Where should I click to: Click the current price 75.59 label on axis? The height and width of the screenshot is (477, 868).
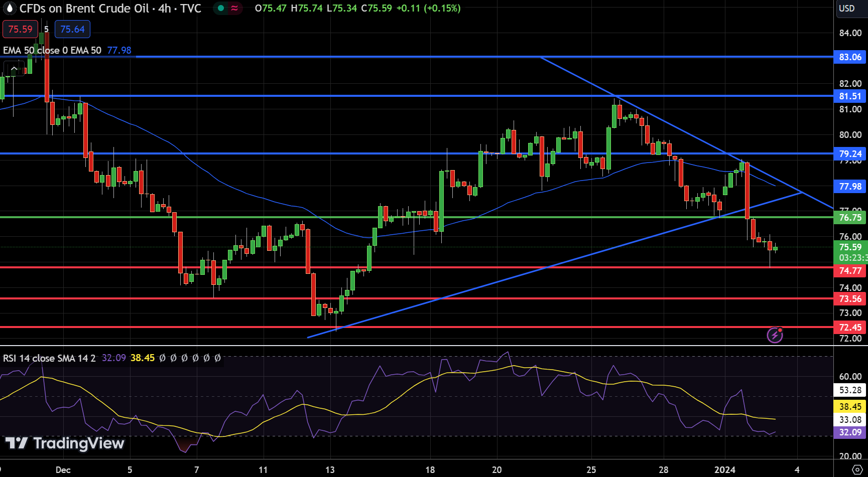pos(850,247)
